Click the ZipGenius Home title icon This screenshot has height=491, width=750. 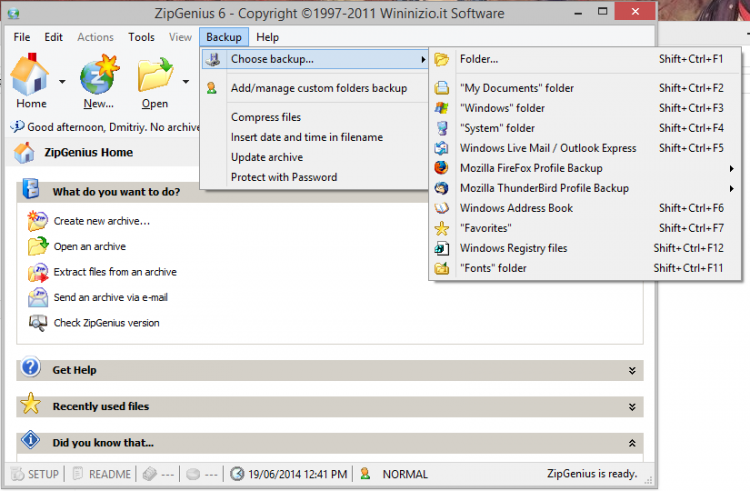click(24, 153)
